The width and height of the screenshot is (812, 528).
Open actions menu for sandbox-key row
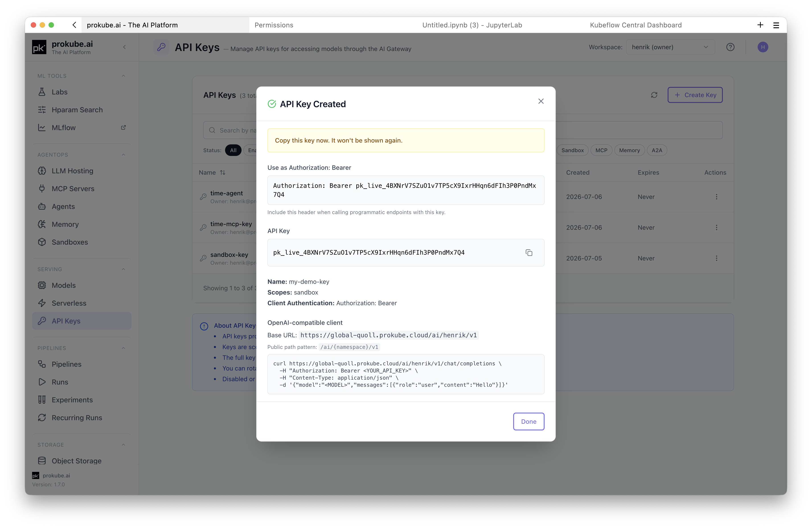coord(716,258)
